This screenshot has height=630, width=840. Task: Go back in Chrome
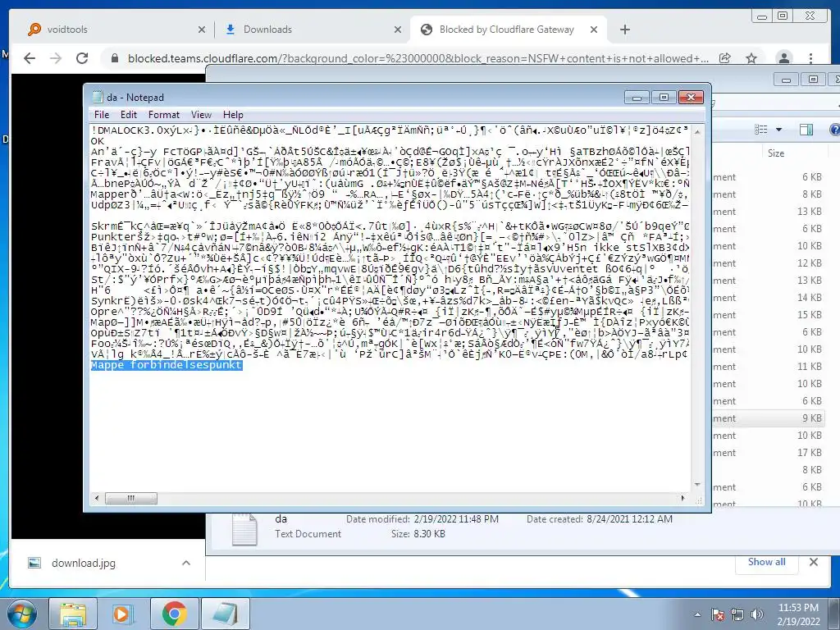(30, 58)
